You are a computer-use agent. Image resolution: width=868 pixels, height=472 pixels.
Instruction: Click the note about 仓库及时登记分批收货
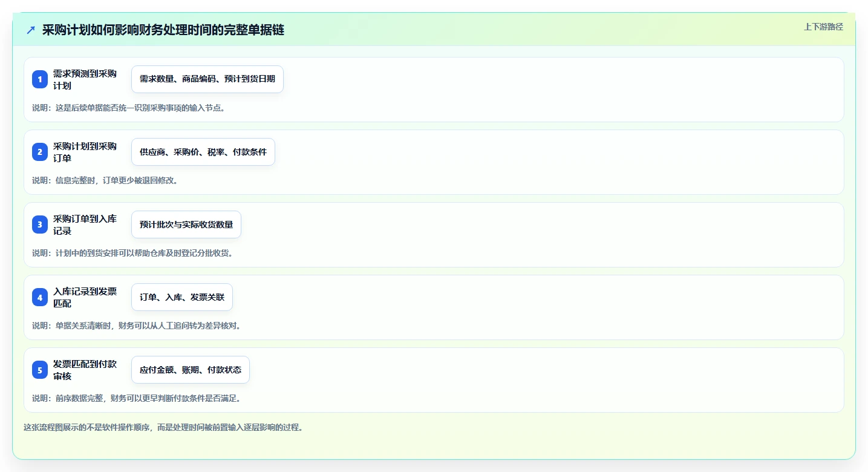click(x=132, y=253)
